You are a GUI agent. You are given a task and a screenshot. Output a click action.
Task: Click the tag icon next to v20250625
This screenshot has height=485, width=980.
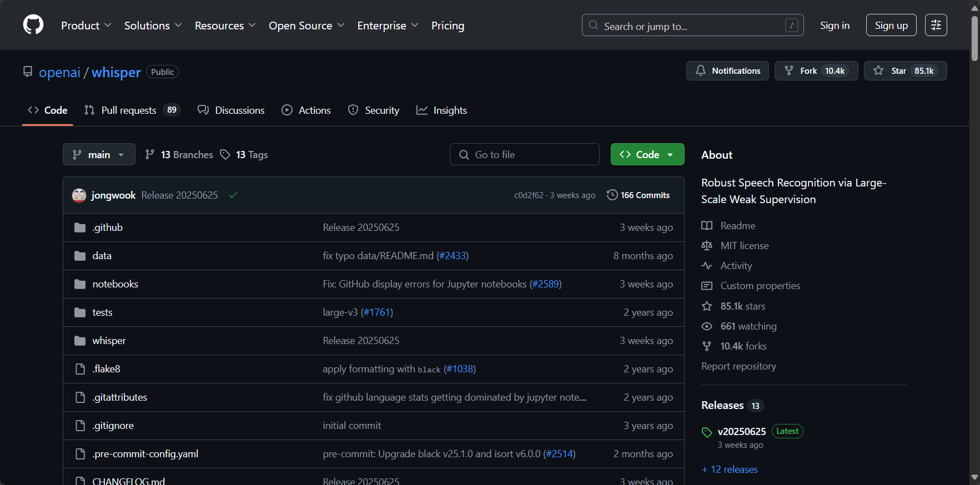[707, 432]
